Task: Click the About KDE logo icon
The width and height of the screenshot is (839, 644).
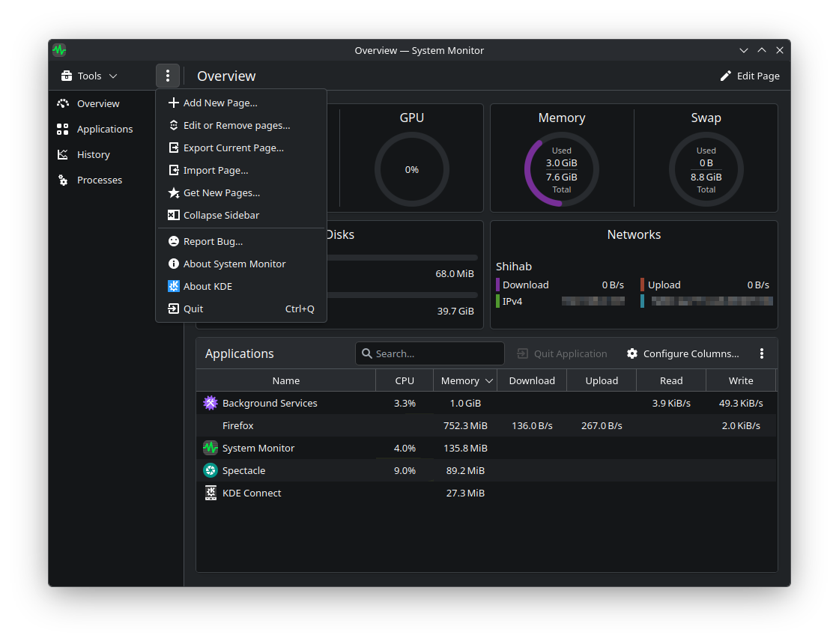Action: tap(174, 286)
